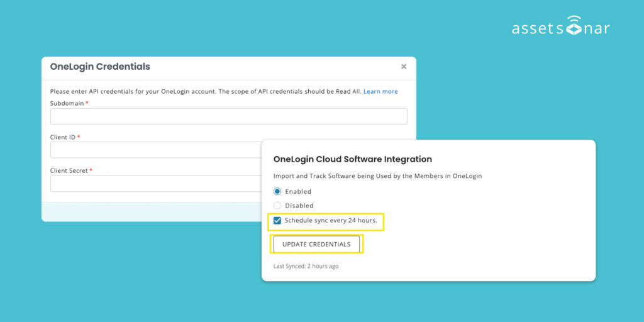The image size is (644, 322).
Task: Toggle the Schedule sync every 24 hours checkbox
Action: (x=277, y=221)
